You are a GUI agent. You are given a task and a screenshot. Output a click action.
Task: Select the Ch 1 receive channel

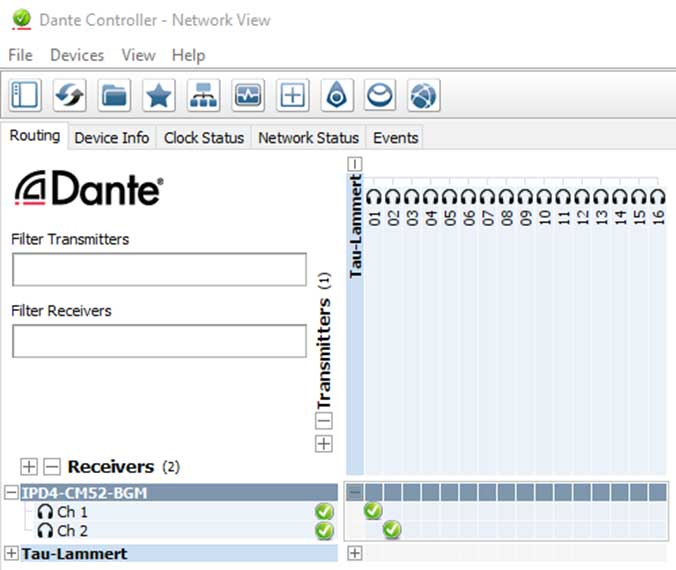coord(72,512)
